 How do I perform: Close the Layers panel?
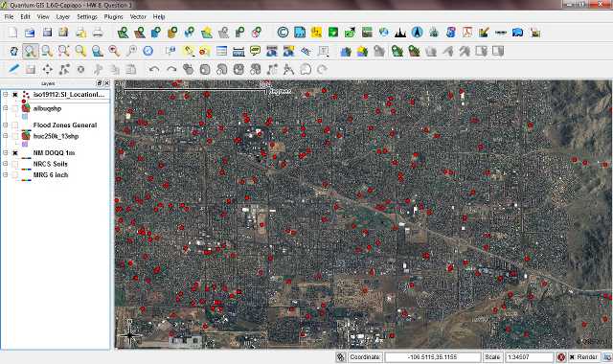106,83
